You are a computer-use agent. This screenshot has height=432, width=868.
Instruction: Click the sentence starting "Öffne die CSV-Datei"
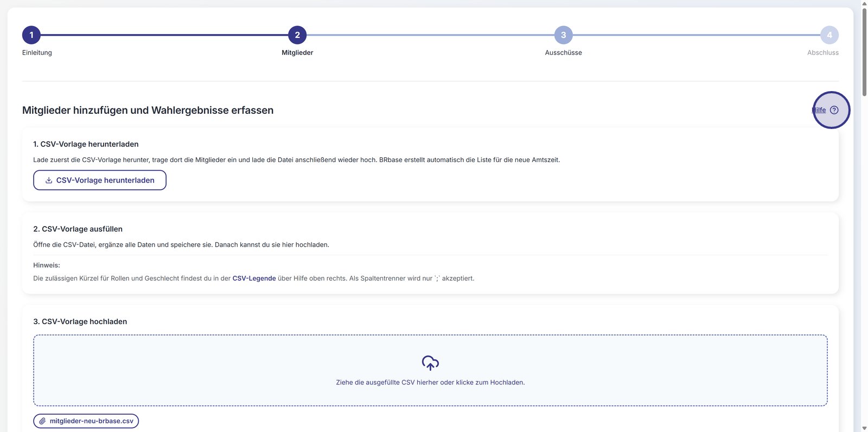[x=181, y=245]
